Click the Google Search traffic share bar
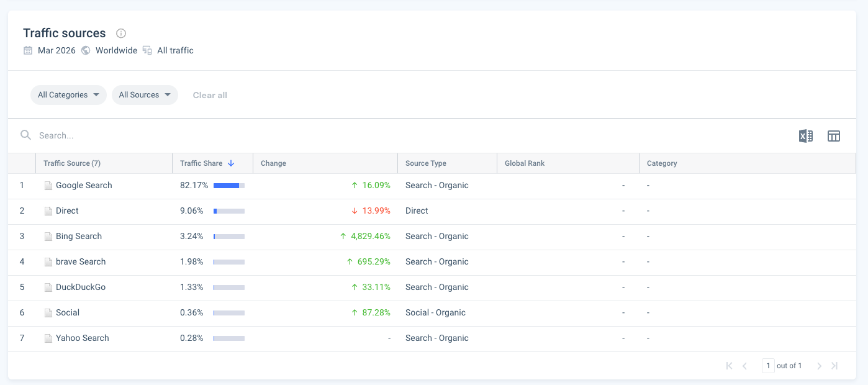 (x=229, y=186)
